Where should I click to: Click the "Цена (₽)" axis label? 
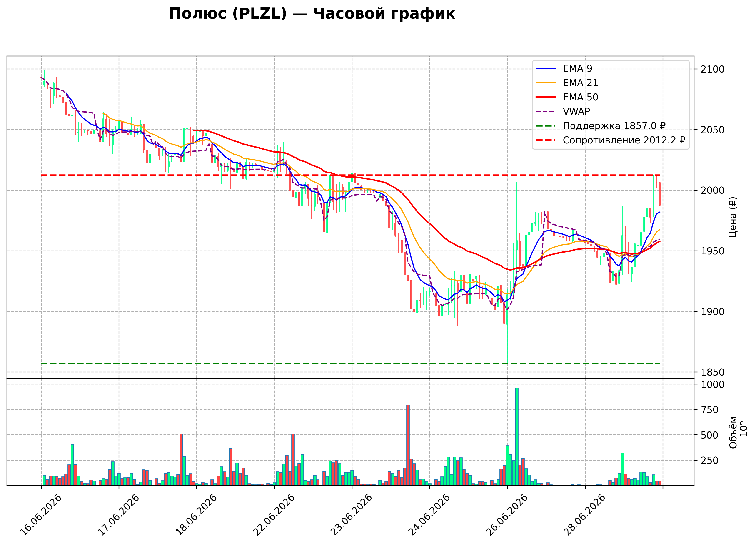pyautogui.click(x=733, y=217)
